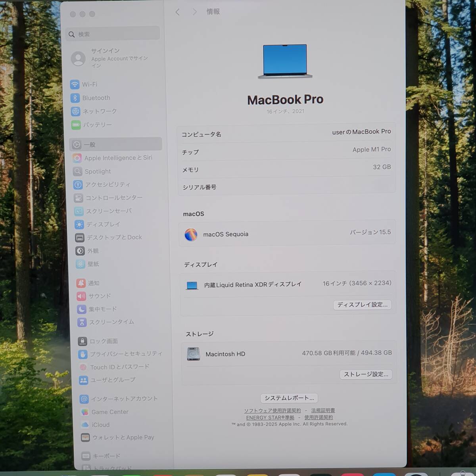476x476 pixels.
Task: Open the スクリーンタイム hourglass icon
Action: coord(82,322)
